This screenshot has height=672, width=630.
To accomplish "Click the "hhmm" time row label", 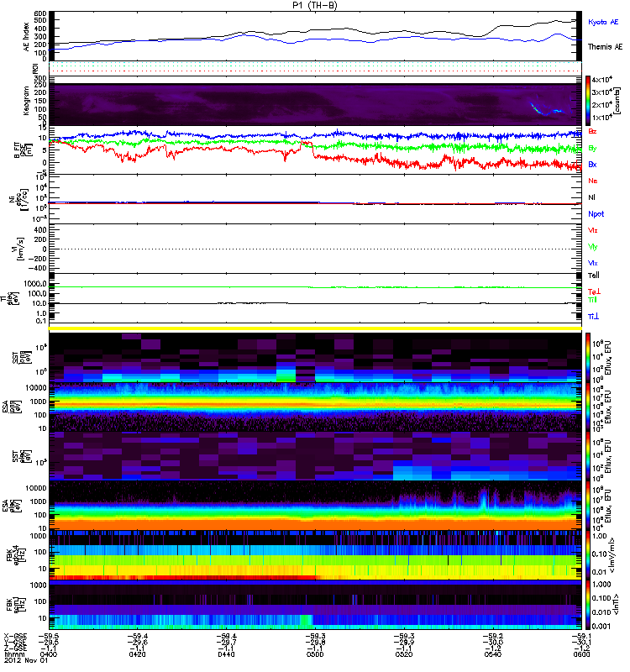I will (x=13, y=654).
